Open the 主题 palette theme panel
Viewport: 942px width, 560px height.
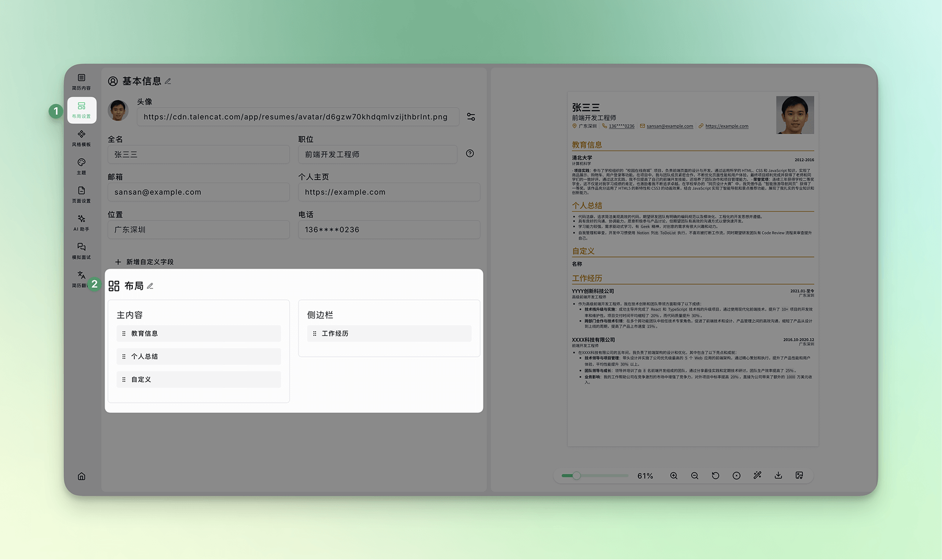click(82, 166)
